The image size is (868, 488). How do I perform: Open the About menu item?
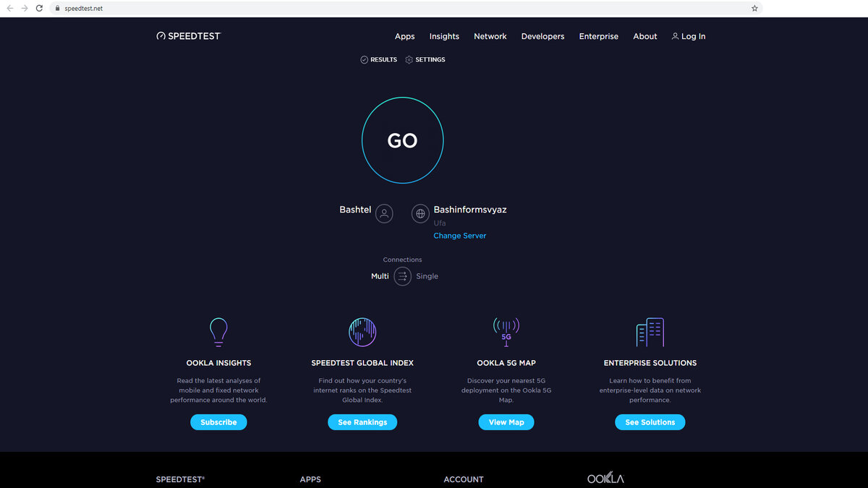tap(645, 36)
